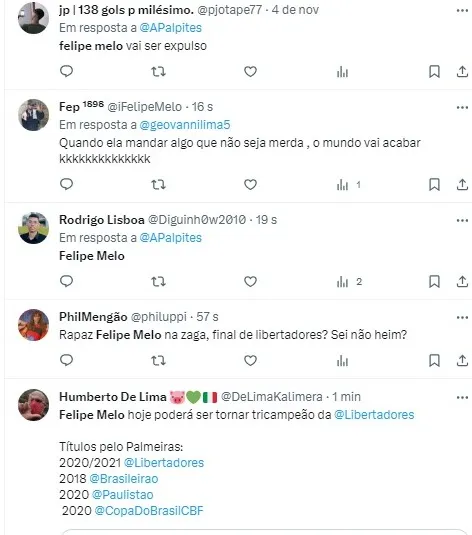Open @APalpites link in Rodrigo Lisboa's reply
Viewport: 472px width, 535px height.
point(170,238)
